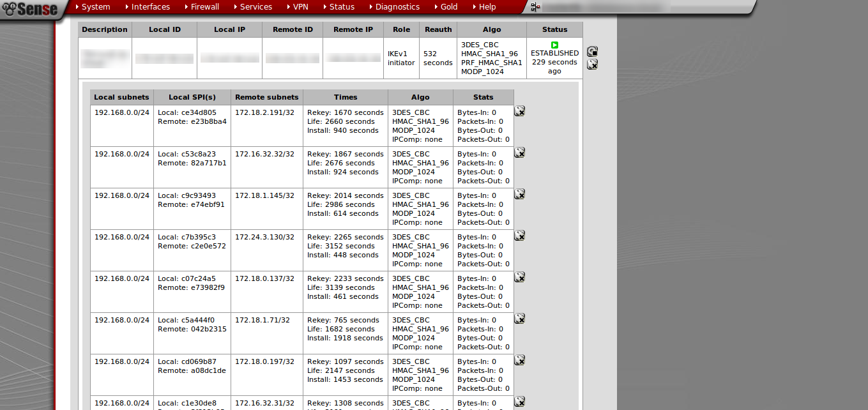This screenshot has height=410, width=868.
Task: Click remote subnet 172.24.3.130/32
Action: click(x=264, y=237)
